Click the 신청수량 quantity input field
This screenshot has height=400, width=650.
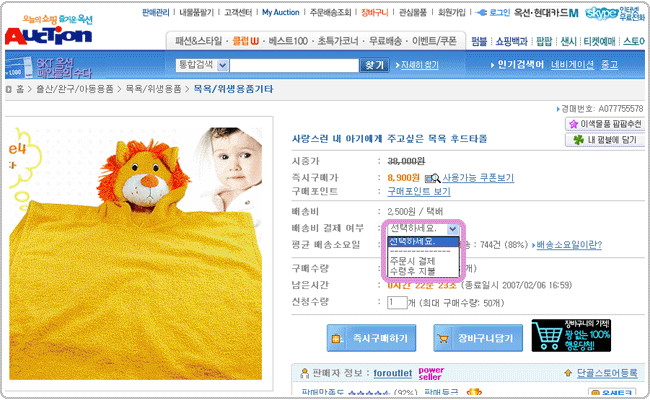[398, 302]
